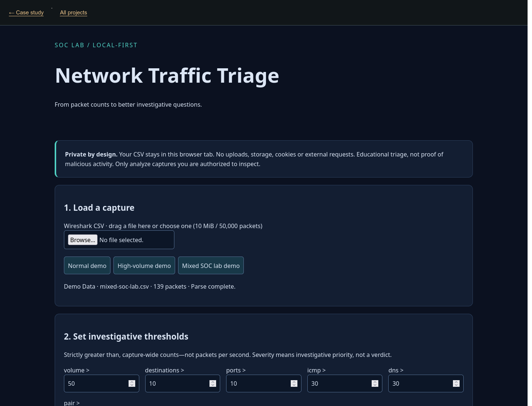Click the 'pair >' label
532x406 pixels.
click(72, 403)
